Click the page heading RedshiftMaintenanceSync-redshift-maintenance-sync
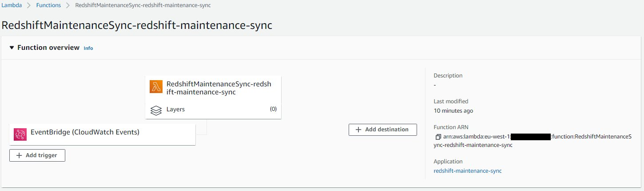644x191 pixels. tap(137, 25)
